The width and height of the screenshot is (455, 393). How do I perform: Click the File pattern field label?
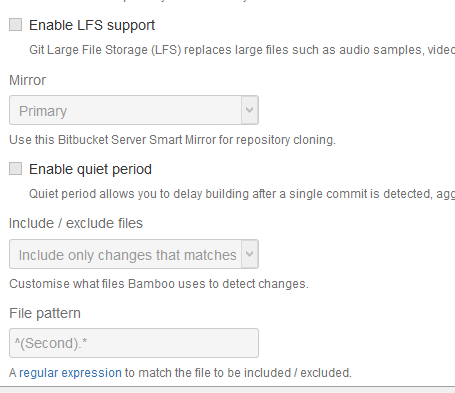click(x=45, y=313)
